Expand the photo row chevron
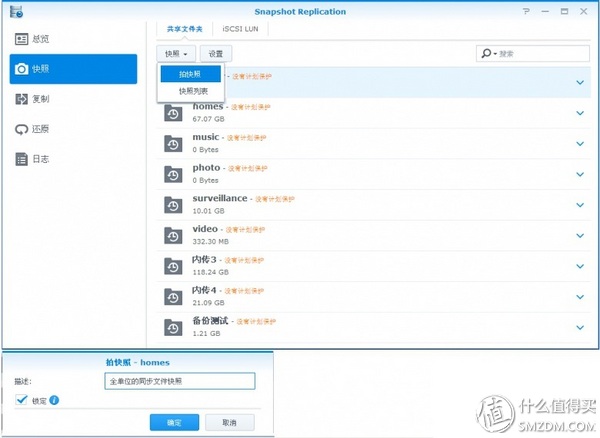The image size is (600, 438). pos(580,174)
